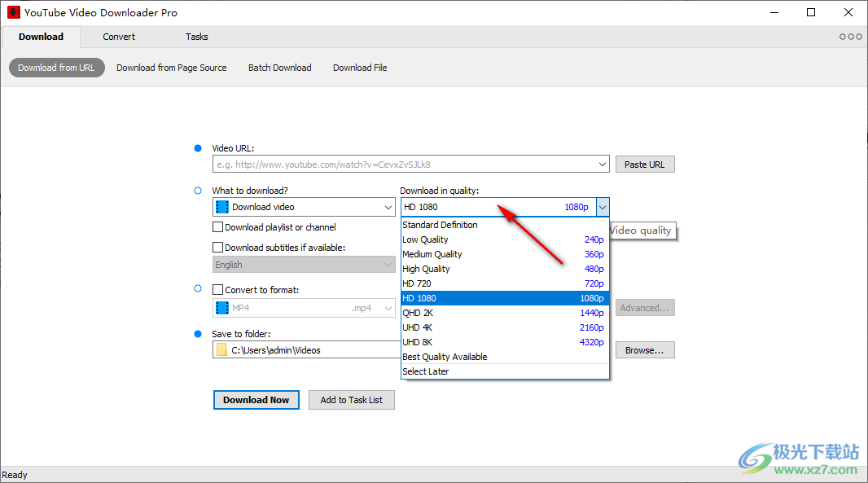The width and height of the screenshot is (868, 483).
Task: Click the yellow folder icon in save path
Action: tap(221, 350)
